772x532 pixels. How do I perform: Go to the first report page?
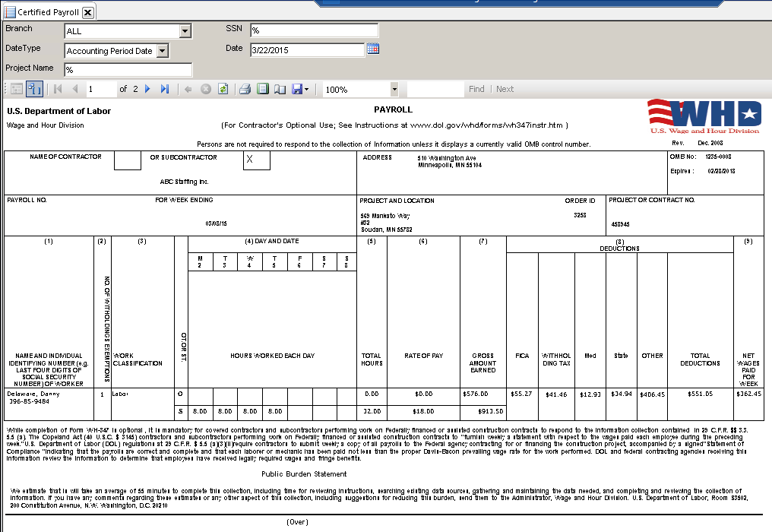[x=58, y=89]
